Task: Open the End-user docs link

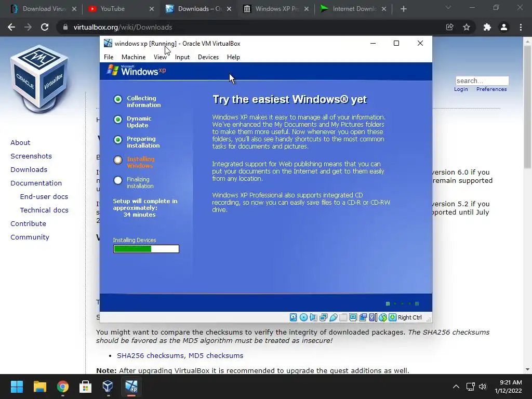Action: [x=44, y=197]
